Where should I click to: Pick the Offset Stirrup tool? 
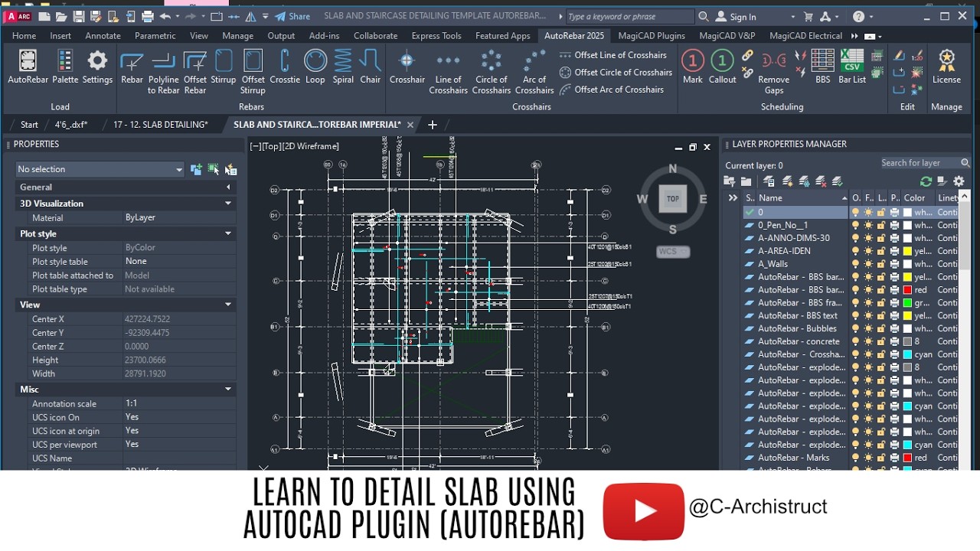pyautogui.click(x=253, y=72)
